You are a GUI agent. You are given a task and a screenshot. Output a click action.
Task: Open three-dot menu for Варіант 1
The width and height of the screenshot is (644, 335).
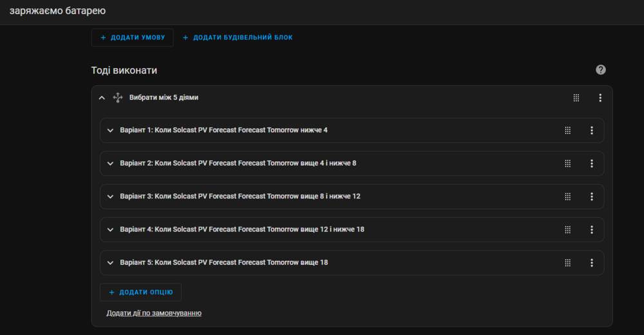(592, 130)
